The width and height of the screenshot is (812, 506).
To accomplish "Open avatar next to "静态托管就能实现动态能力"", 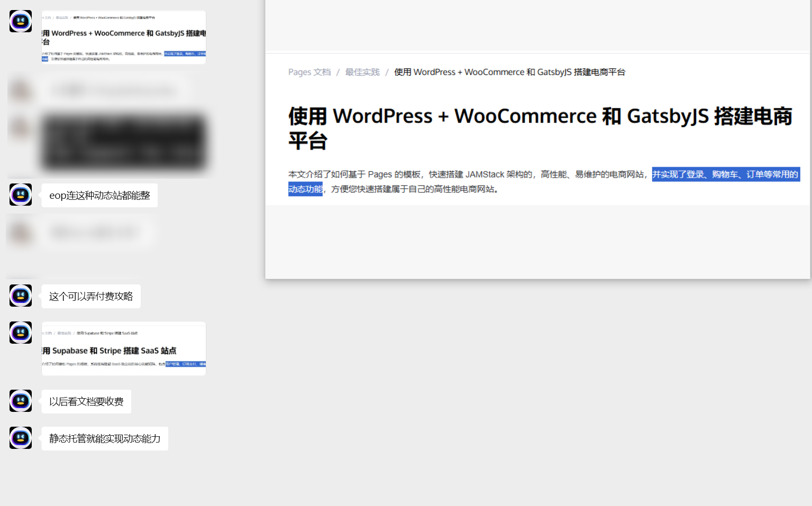I will coord(21,438).
